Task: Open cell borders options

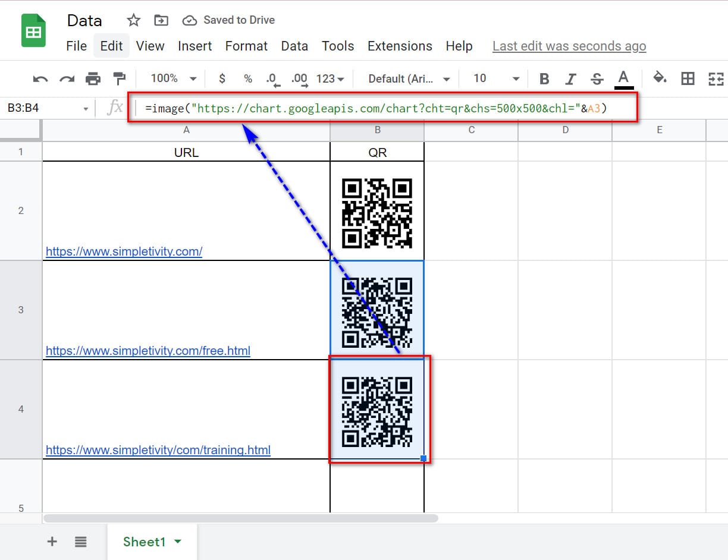Action: click(x=688, y=78)
